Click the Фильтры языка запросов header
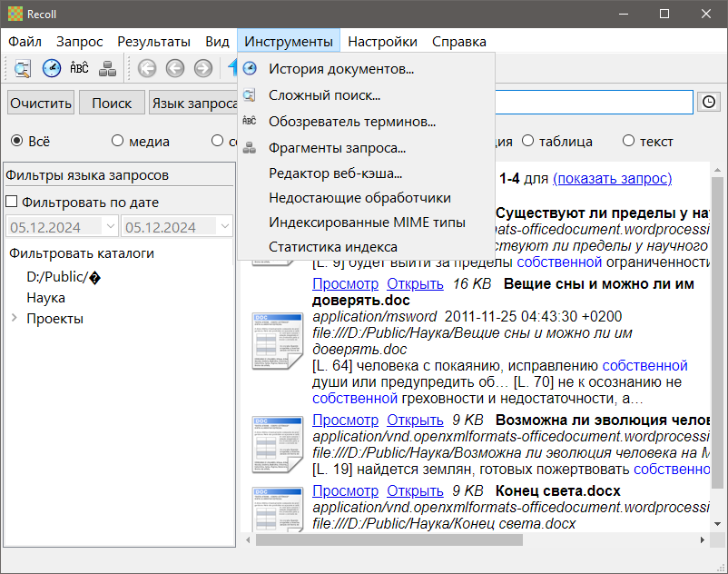 (87, 175)
